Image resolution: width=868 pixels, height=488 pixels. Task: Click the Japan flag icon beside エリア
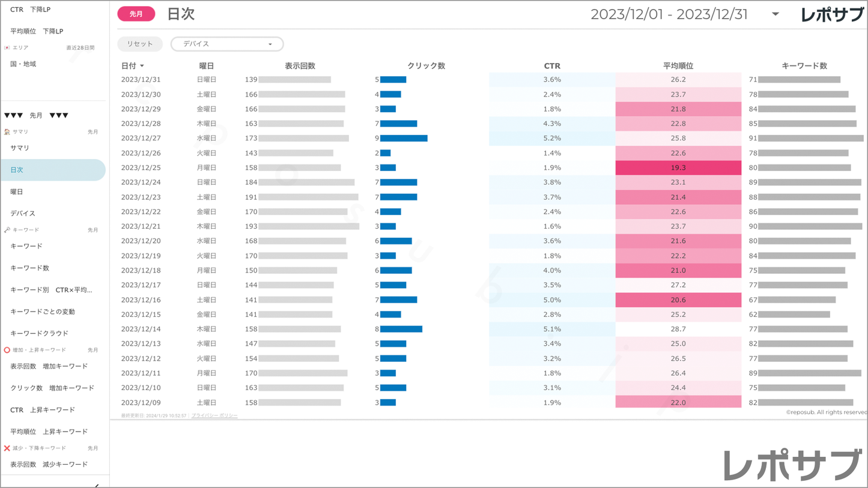7,47
